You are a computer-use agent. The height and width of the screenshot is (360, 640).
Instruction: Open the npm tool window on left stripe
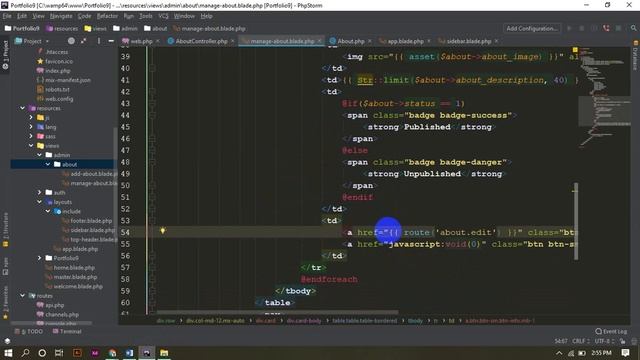[x=5, y=265]
